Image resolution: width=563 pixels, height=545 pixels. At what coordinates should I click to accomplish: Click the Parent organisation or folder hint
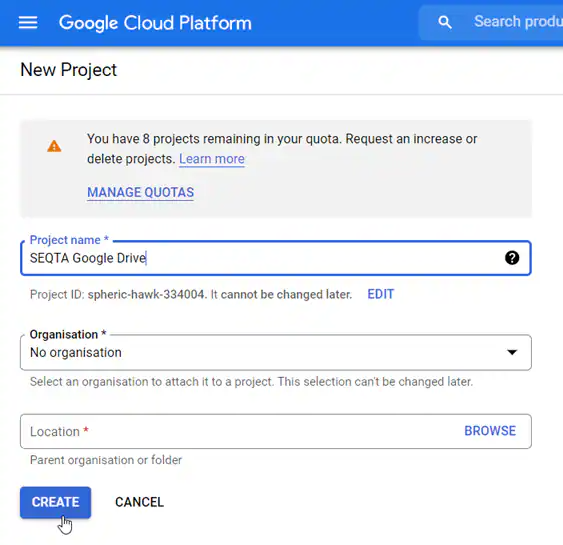pos(106,460)
